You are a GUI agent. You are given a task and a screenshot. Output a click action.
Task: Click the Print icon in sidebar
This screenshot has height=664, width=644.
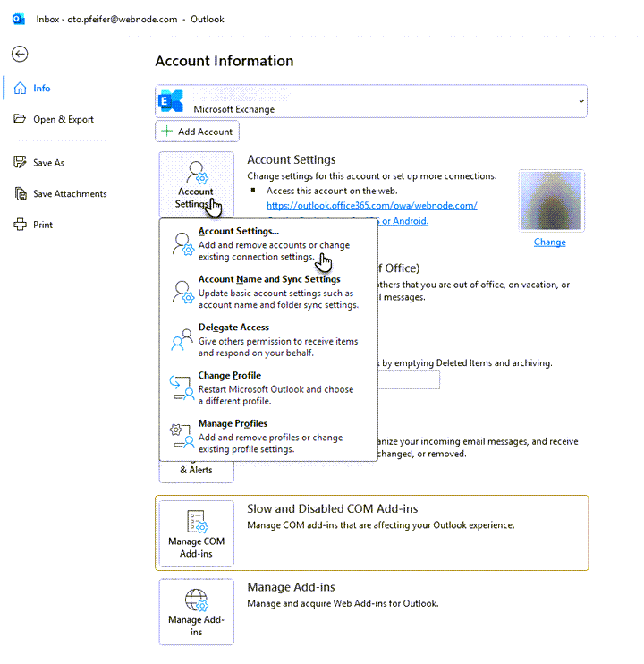pyautogui.click(x=20, y=225)
